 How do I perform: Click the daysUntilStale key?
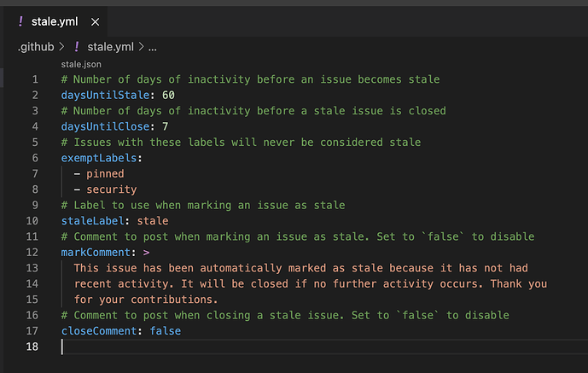105,96
